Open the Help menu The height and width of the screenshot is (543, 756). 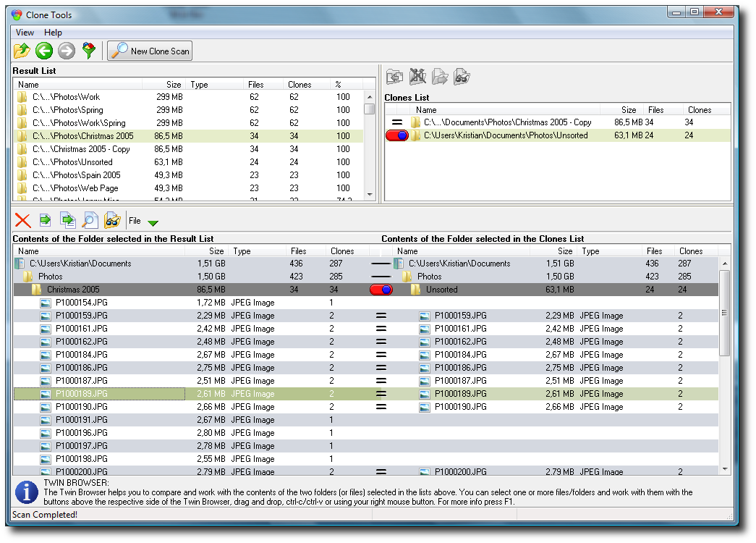(x=53, y=33)
